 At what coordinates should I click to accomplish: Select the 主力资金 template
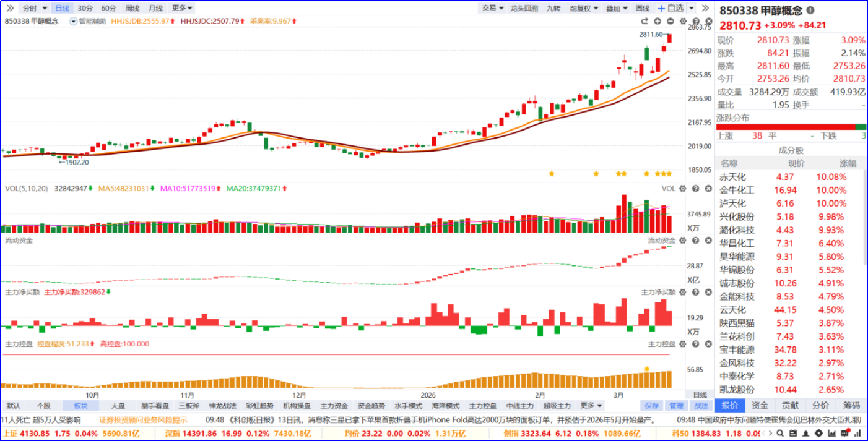334,406
